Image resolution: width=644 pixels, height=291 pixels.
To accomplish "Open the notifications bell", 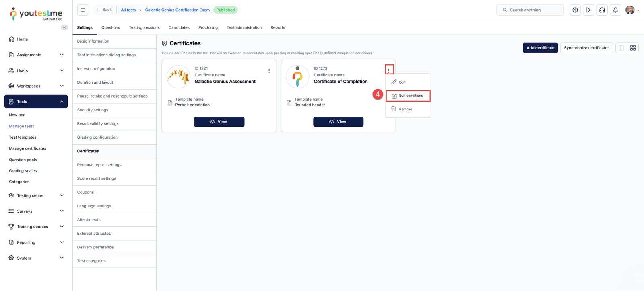I will pos(615,10).
